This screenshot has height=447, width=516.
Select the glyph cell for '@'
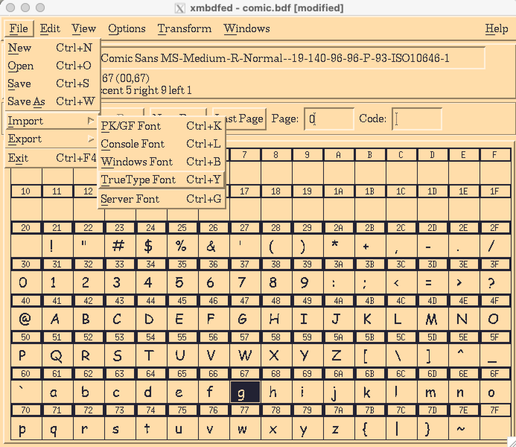(x=26, y=319)
